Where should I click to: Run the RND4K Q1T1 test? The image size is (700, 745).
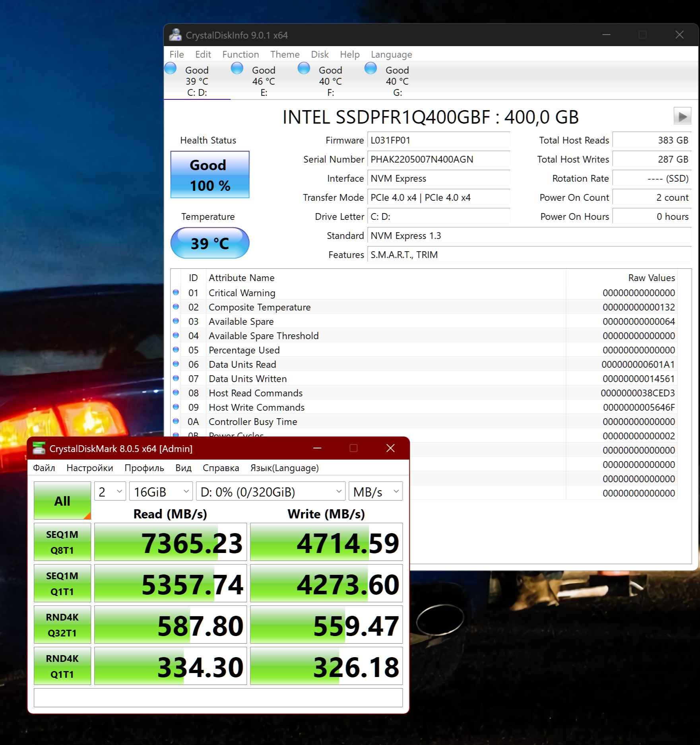[62, 666]
